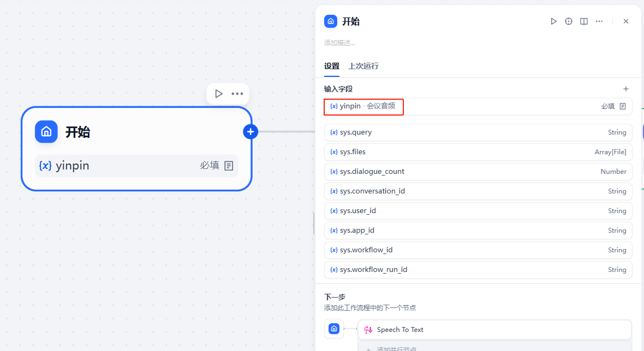
Task: Click the blue plus handle on the 开始 node
Action: 251,131
